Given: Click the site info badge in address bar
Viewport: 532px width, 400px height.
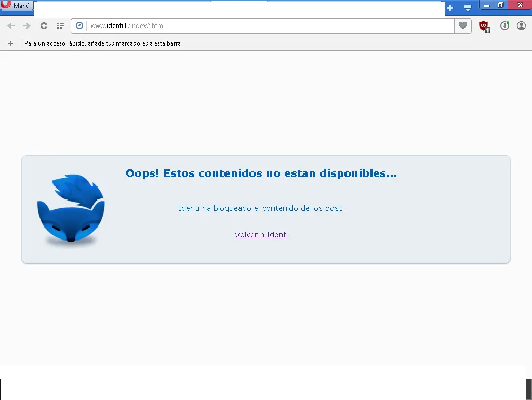Looking at the screenshot, I should coord(79,26).
